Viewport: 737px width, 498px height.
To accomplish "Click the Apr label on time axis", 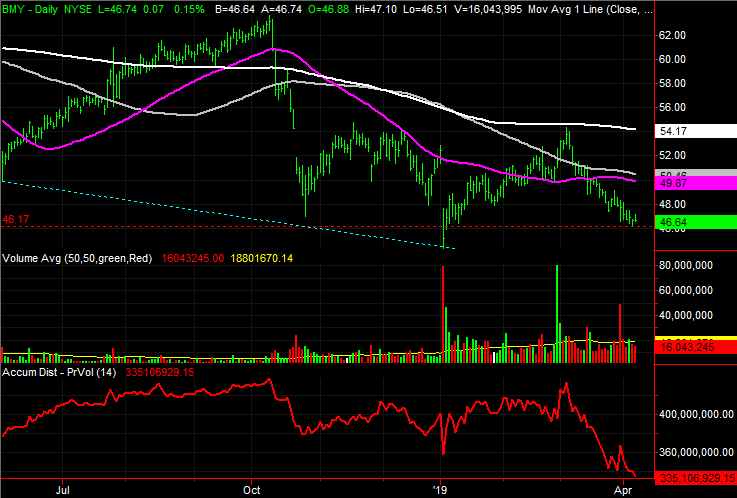I will click(623, 490).
